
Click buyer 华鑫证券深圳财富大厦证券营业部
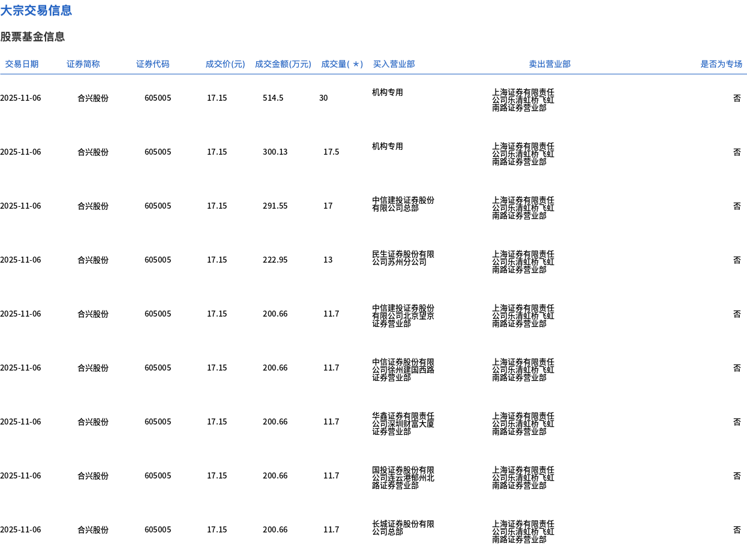(403, 423)
